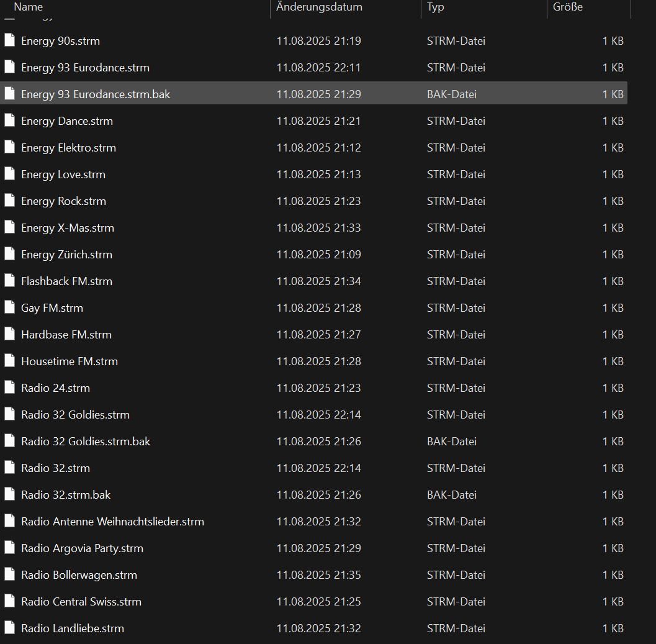Select file name Radio 32 Goldies.strm

coord(75,415)
